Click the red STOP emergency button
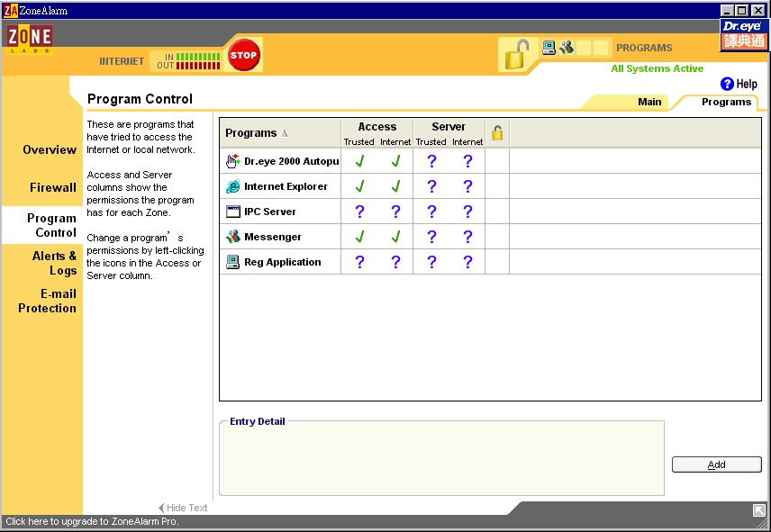 pos(243,55)
